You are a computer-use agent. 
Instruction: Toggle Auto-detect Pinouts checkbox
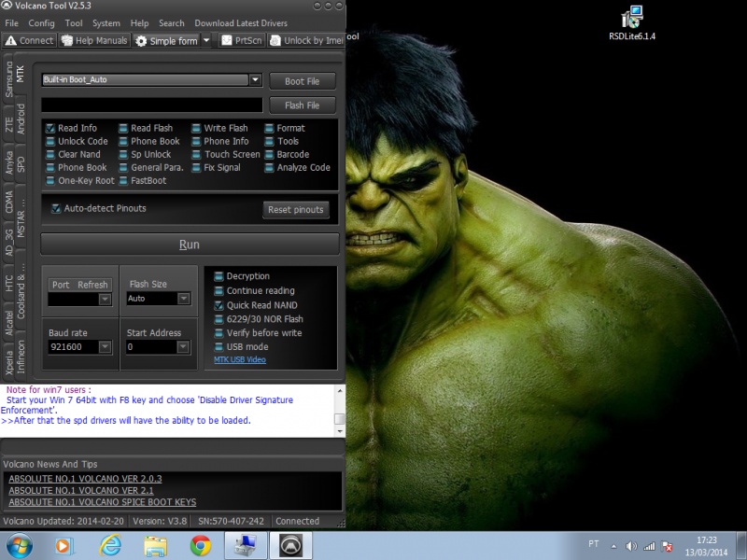pos(56,208)
